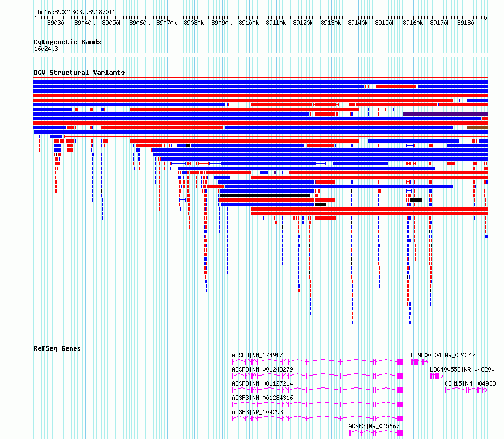The height and width of the screenshot is (439, 504).
Task: Select the ACSF3|NM_174917 transcript label
Action: (257, 355)
